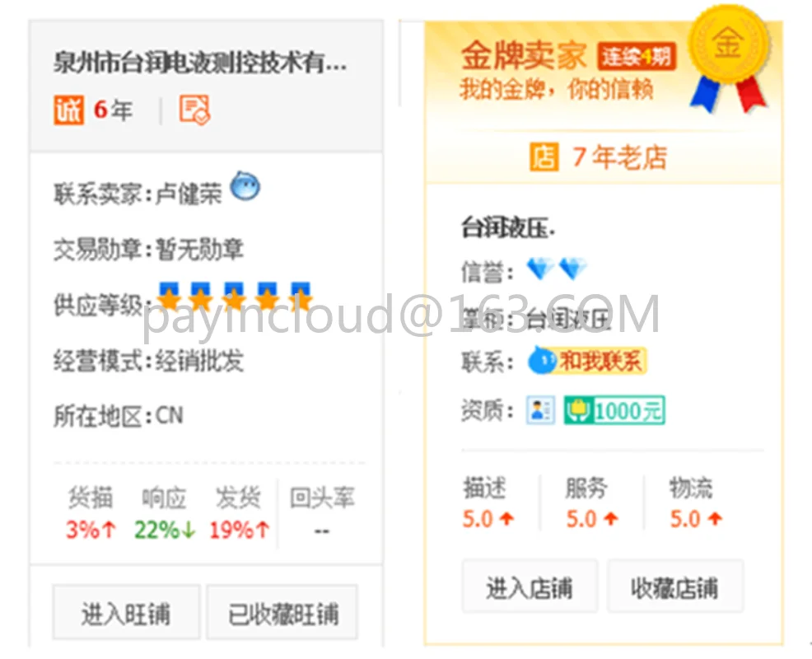812x659 pixels.
Task: Click the 台润液压 shop name link
Action: [507, 227]
